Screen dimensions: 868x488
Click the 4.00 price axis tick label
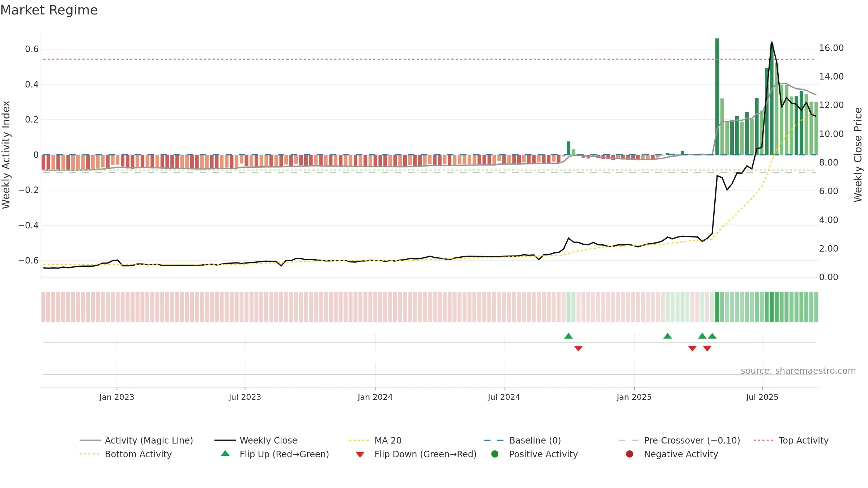[x=829, y=220]
